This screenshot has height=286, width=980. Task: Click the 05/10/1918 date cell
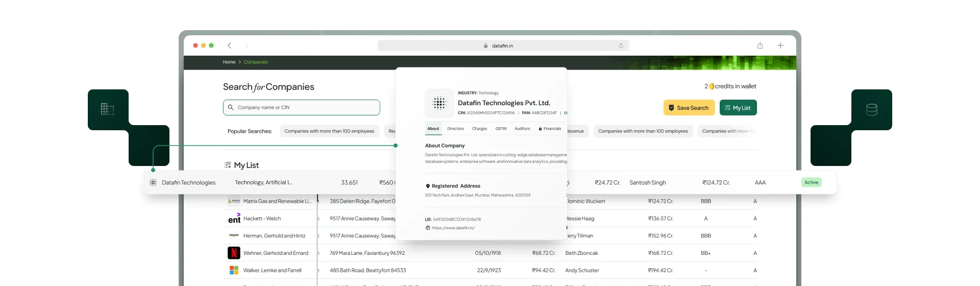pyautogui.click(x=488, y=253)
